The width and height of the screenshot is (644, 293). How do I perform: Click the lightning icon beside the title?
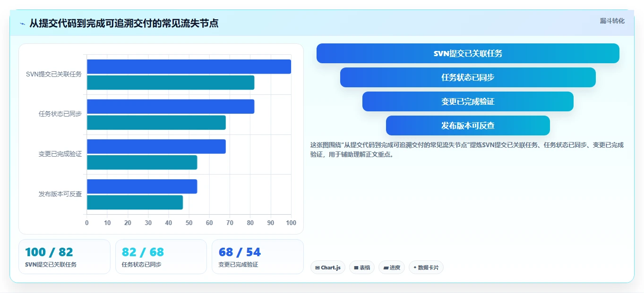(x=22, y=24)
